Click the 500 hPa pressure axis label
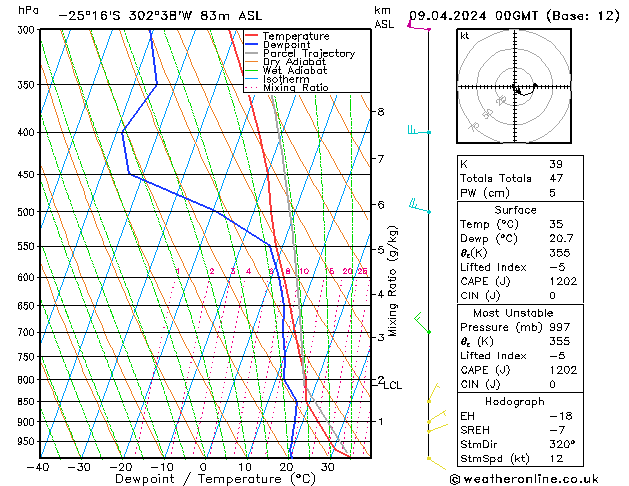 [x=28, y=212]
